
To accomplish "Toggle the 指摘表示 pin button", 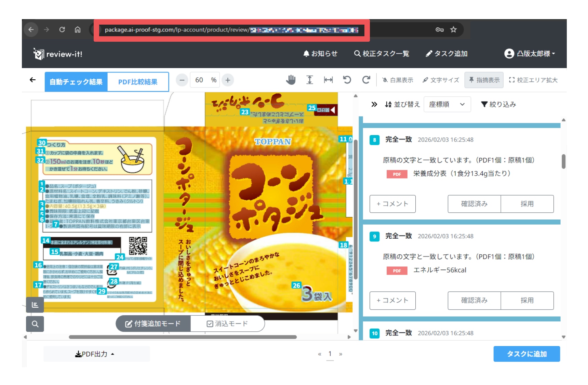I will [484, 80].
